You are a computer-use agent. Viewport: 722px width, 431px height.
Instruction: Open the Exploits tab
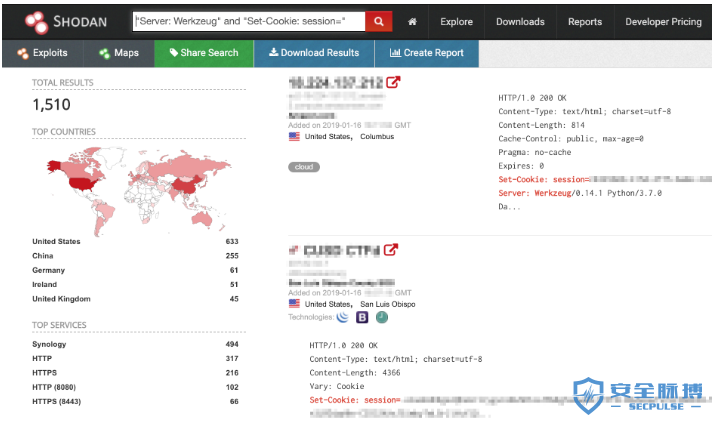tap(42, 53)
